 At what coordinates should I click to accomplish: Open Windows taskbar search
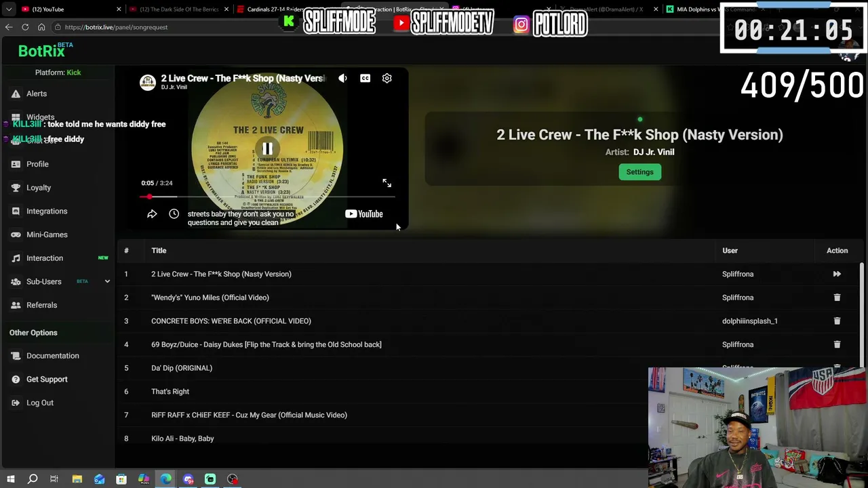32,479
